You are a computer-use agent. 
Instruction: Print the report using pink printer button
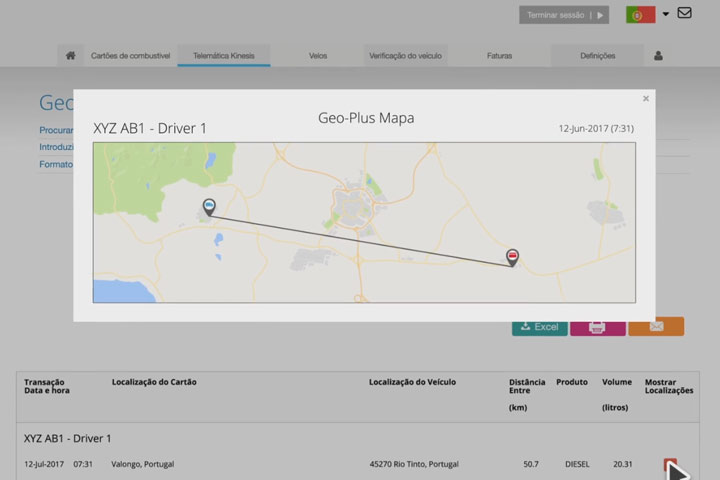pyautogui.click(x=597, y=327)
